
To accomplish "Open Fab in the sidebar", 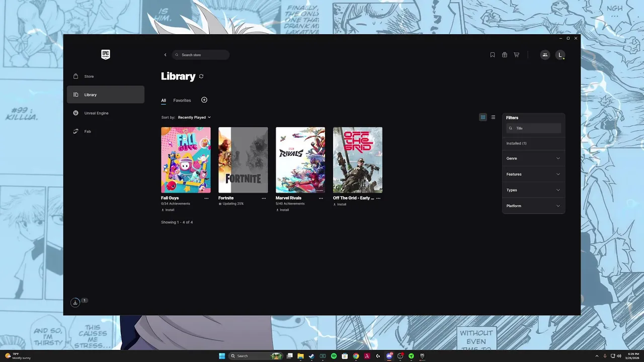I will click(106, 131).
